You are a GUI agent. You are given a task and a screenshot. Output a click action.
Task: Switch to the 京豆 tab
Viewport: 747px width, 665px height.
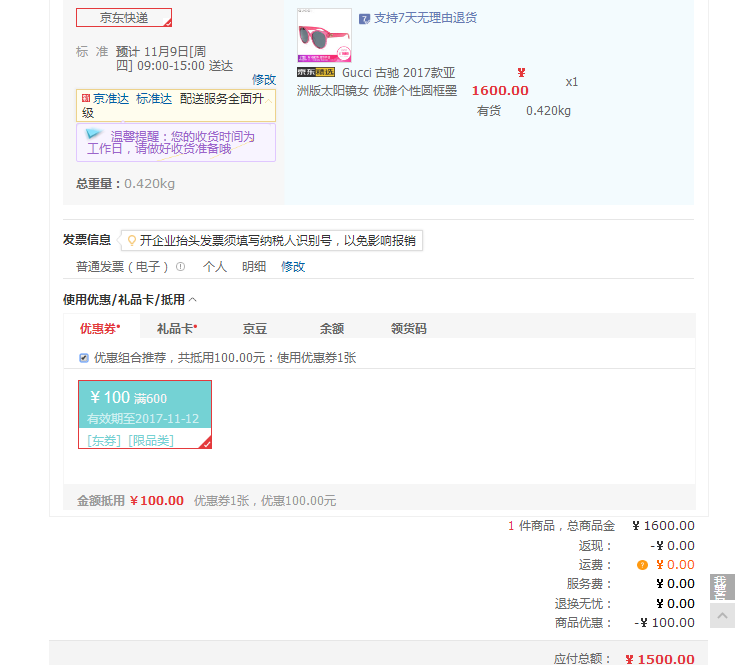(254, 328)
